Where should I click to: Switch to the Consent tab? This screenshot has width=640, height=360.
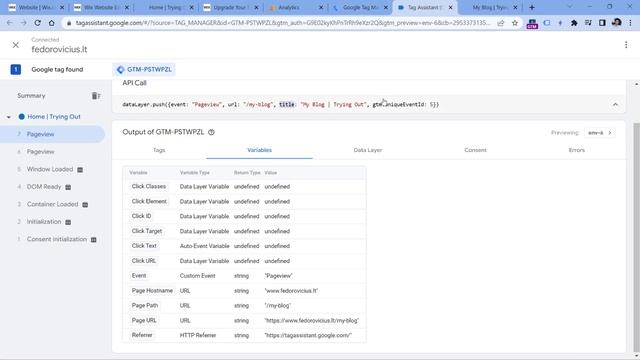(x=475, y=150)
